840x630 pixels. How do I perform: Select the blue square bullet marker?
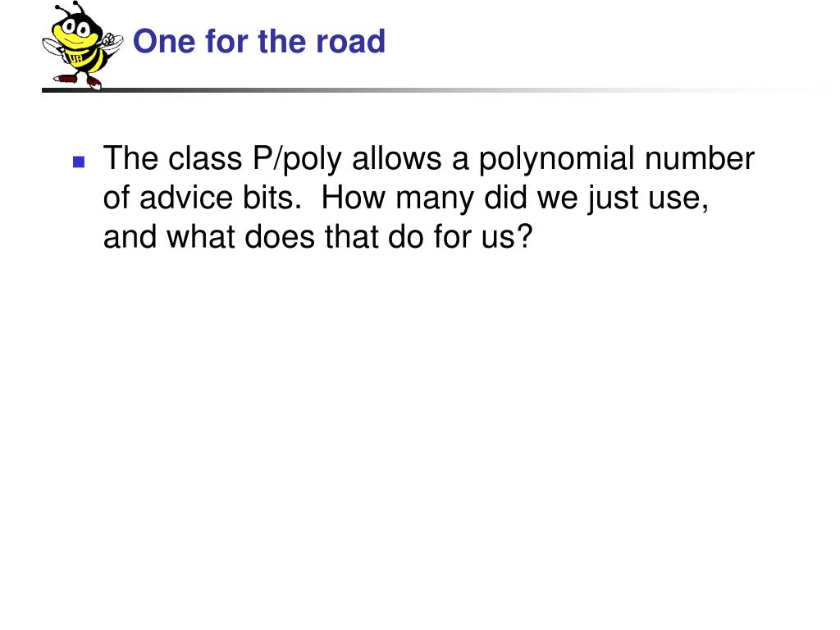coord(79,162)
